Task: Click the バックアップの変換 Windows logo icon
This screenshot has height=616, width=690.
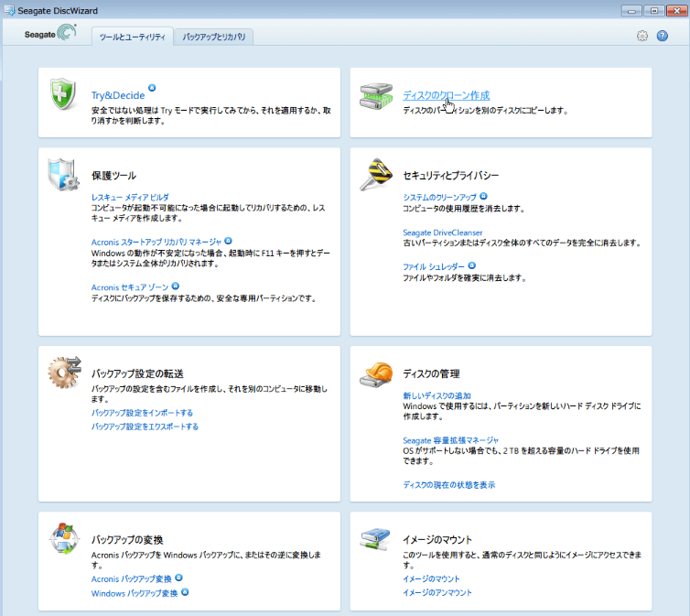Action: click(64, 538)
